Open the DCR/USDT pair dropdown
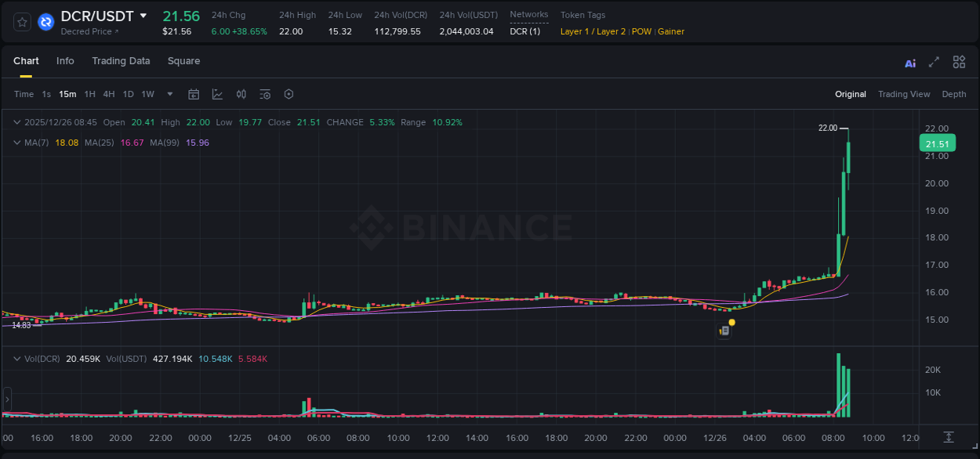The height and width of the screenshot is (459, 980). coord(143,16)
